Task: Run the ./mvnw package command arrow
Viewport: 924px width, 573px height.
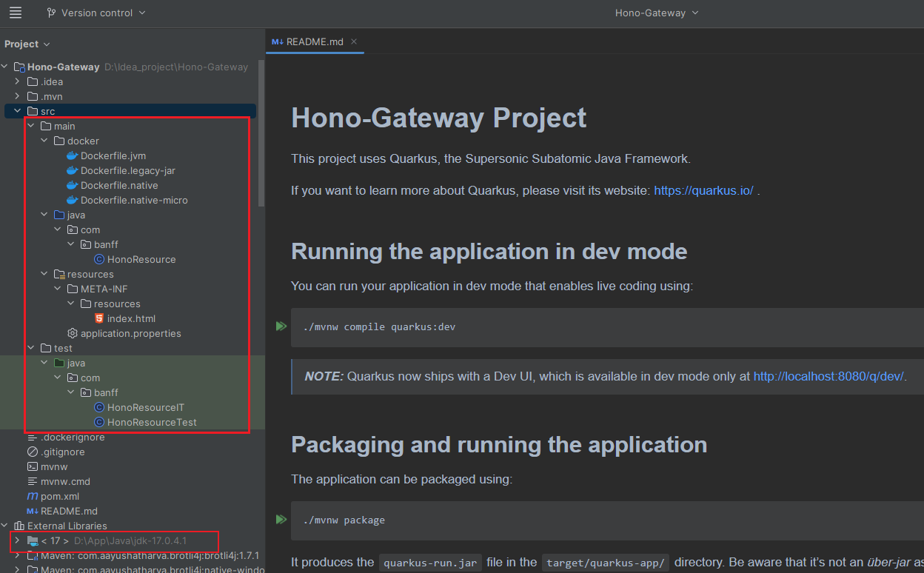Action: click(281, 520)
